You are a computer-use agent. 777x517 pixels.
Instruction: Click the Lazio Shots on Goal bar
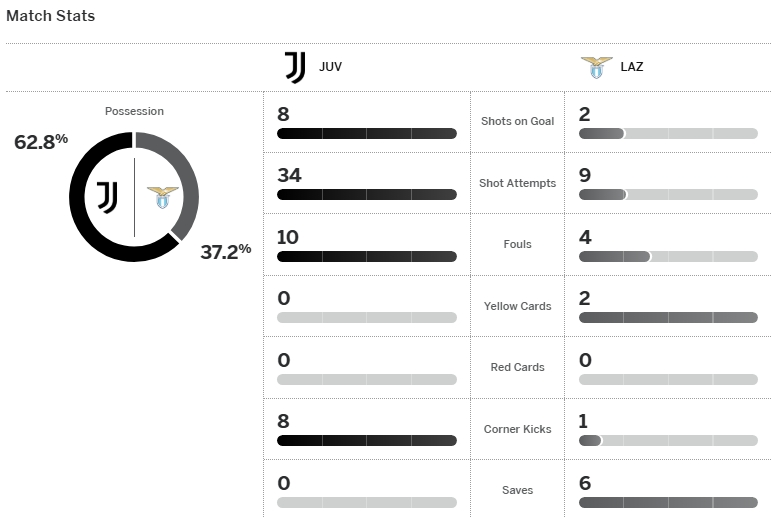(667, 133)
